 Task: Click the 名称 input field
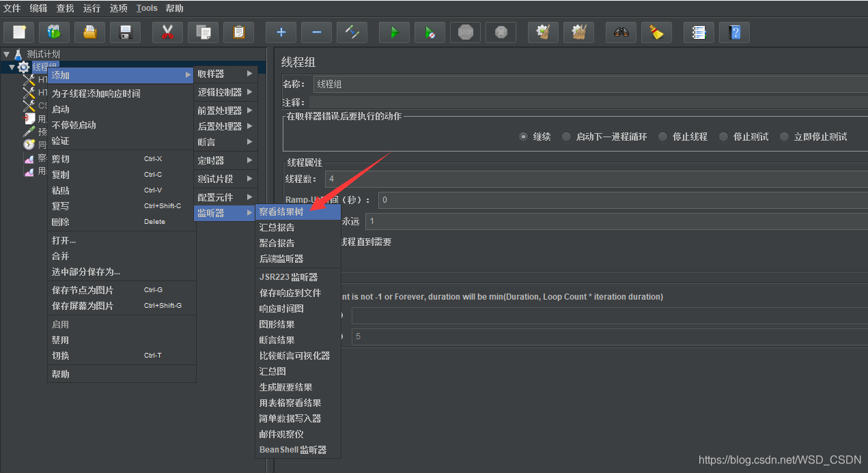click(590, 84)
